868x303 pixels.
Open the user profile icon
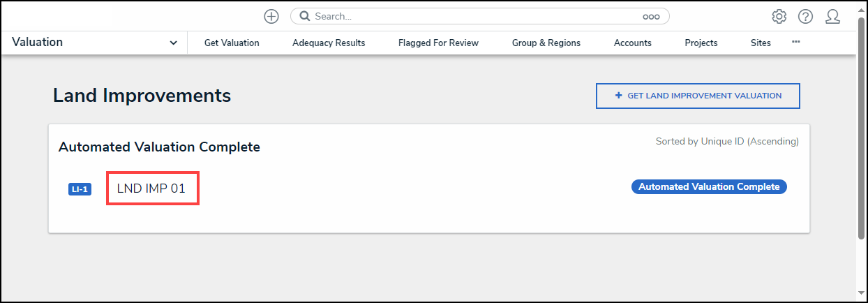pos(832,16)
